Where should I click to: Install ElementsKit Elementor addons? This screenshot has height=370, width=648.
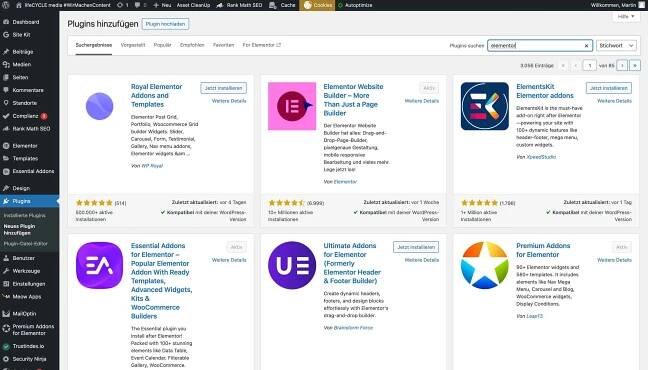coord(609,88)
